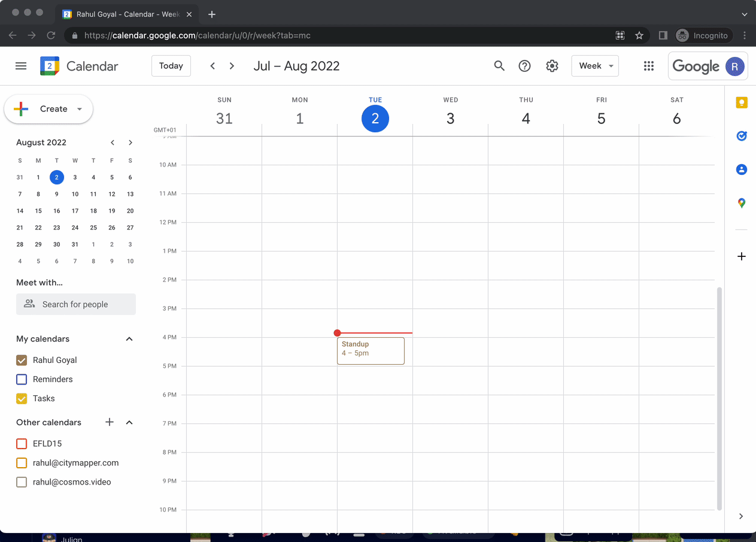756x542 pixels.
Task: Open Contacts from the side panel
Action: click(742, 169)
